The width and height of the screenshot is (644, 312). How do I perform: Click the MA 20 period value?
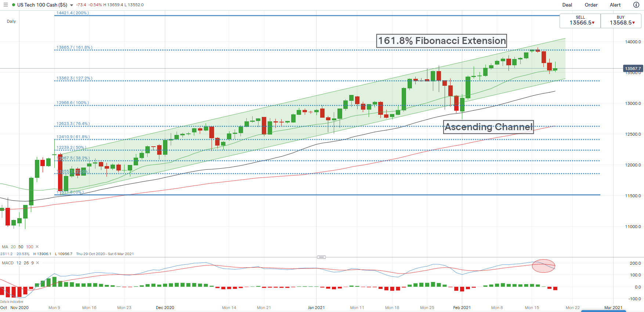tap(13, 247)
